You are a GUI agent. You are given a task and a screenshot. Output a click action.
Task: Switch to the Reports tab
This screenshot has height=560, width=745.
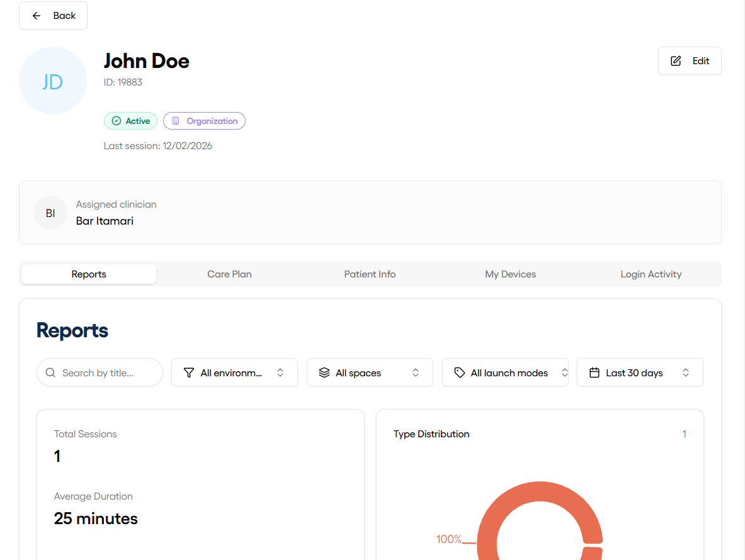tap(89, 274)
